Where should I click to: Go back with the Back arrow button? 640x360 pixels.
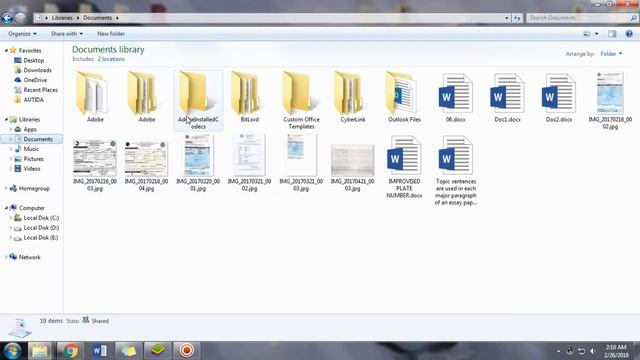7,18
